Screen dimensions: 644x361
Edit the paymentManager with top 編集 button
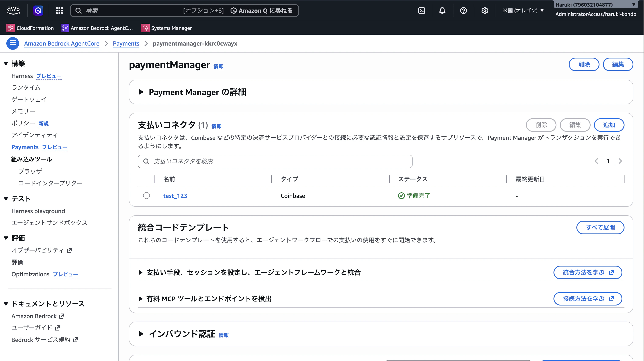[618, 64]
